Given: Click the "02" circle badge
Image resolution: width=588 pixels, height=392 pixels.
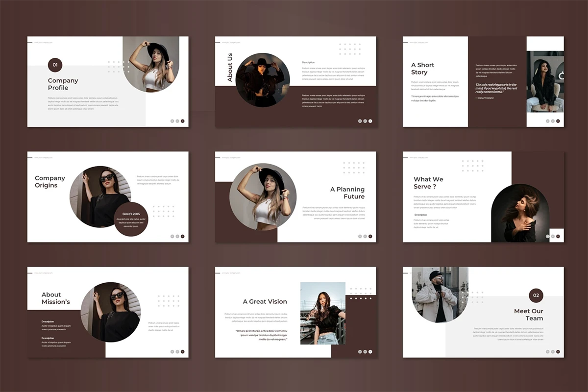Looking at the screenshot, I should tap(536, 295).
